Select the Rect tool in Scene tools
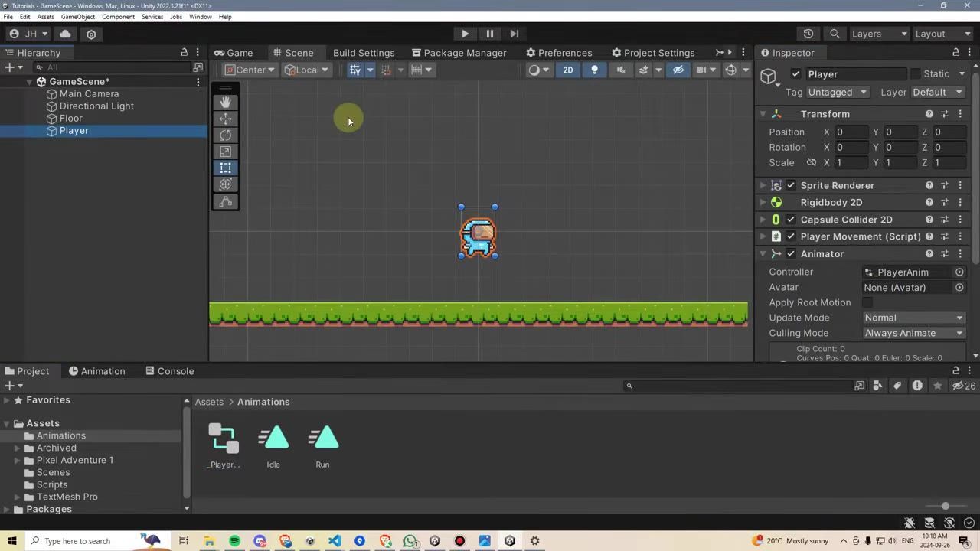Viewport: 980px width, 551px height. tap(225, 168)
